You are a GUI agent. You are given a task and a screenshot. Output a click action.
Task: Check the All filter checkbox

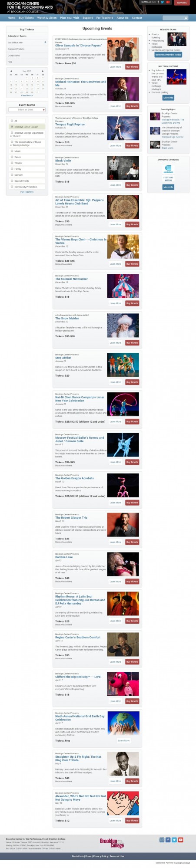12,121
